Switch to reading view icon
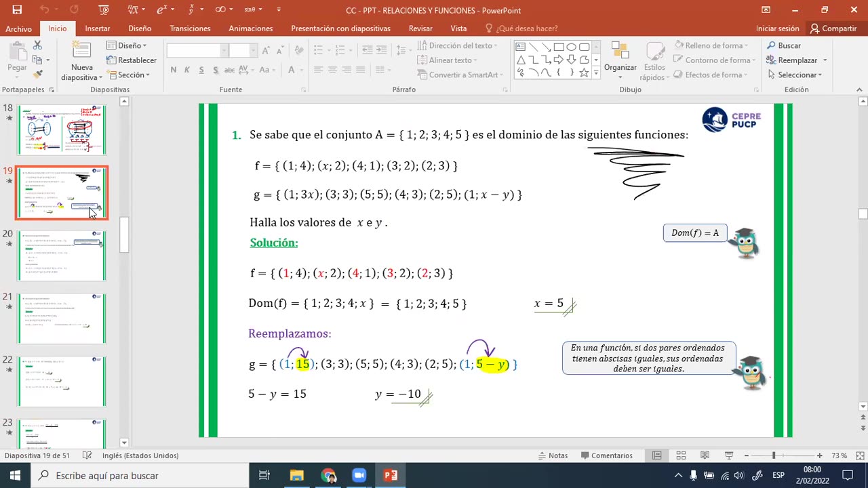Image resolution: width=868 pixels, height=488 pixels. tap(705, 455)
